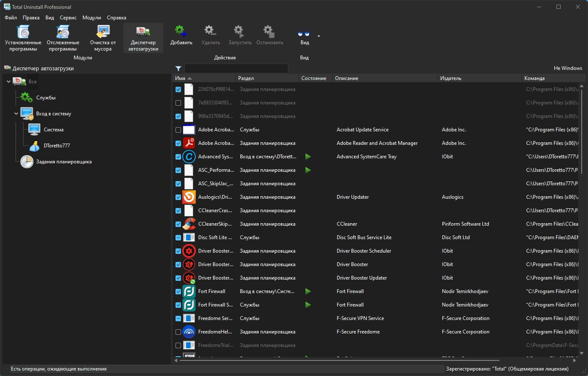This screenshot has width=588, height=376.
Task: Click the running state arrow of ASC_Performance
Action: click(x=308, y=170)
